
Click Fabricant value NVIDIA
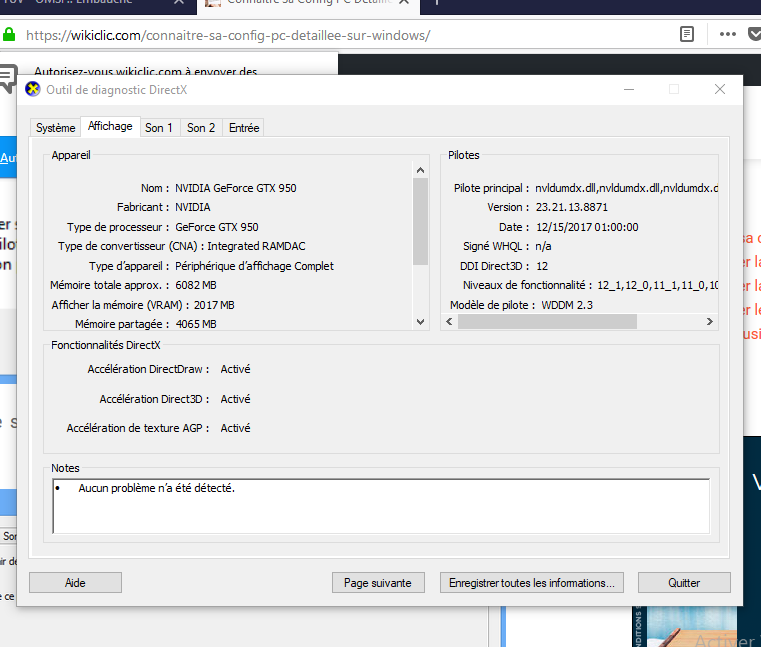(193, 207)
